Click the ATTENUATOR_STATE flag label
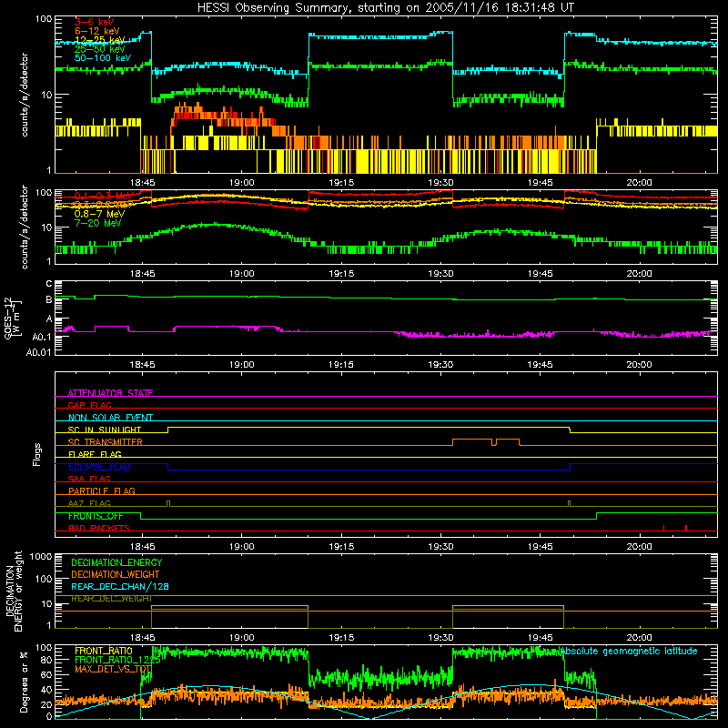 110,393
